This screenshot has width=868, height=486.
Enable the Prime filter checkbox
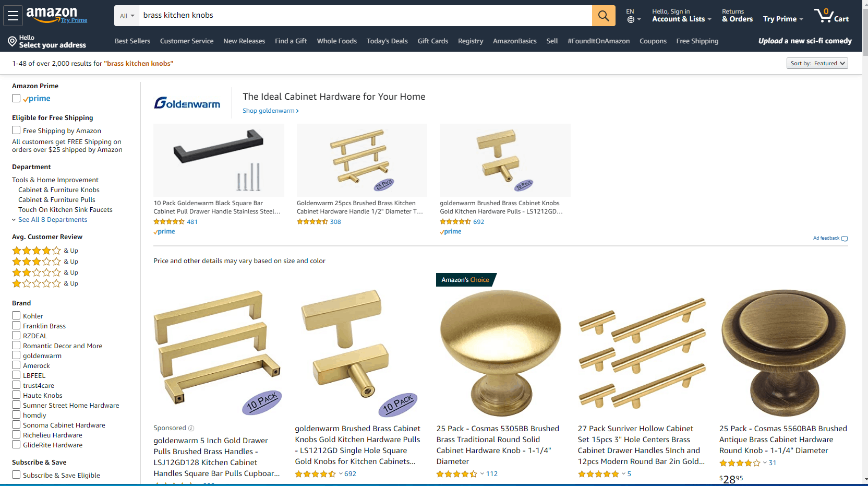click(16, 98)
